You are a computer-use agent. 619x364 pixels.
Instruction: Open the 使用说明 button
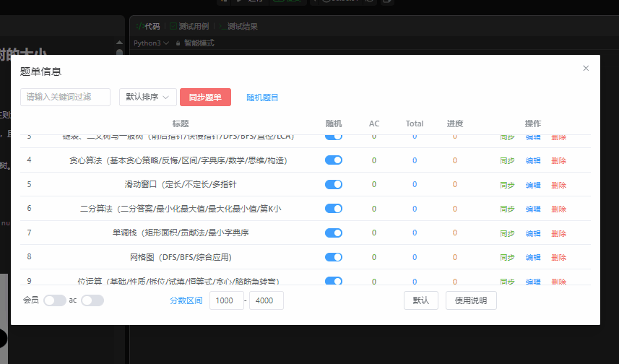[x=471, y=300]
